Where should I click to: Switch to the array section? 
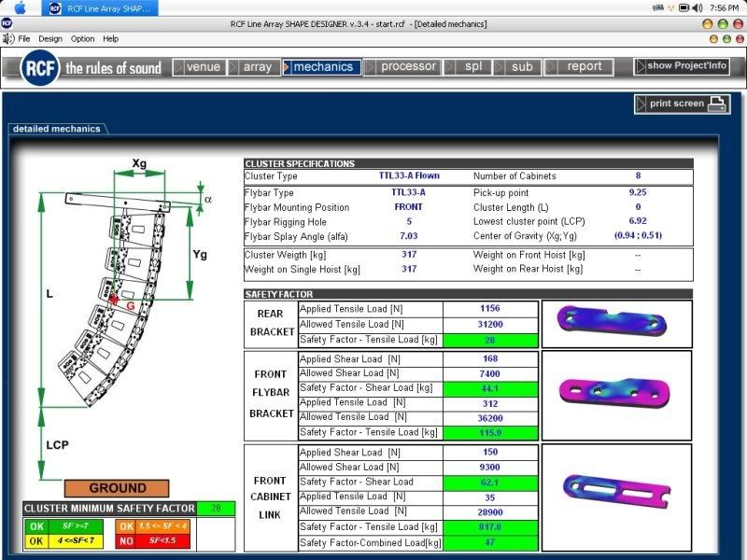coord(253,67)
